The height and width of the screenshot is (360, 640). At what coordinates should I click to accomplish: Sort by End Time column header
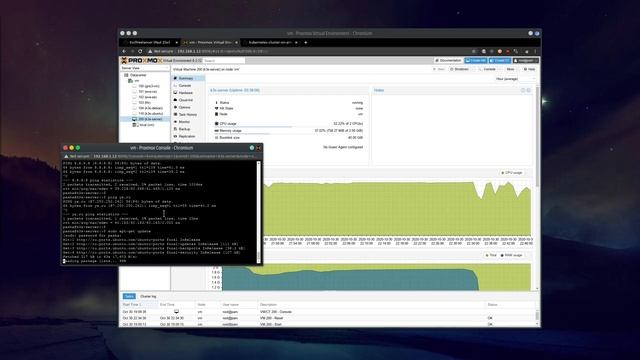[x=176, y=304]
